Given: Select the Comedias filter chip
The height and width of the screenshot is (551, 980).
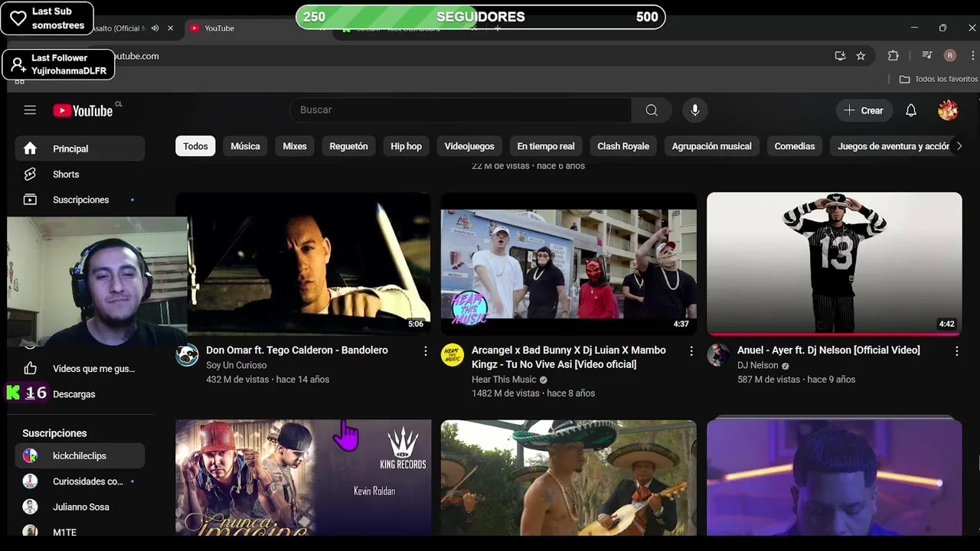Looking at the screenshot, I should (x=795, y=146).
